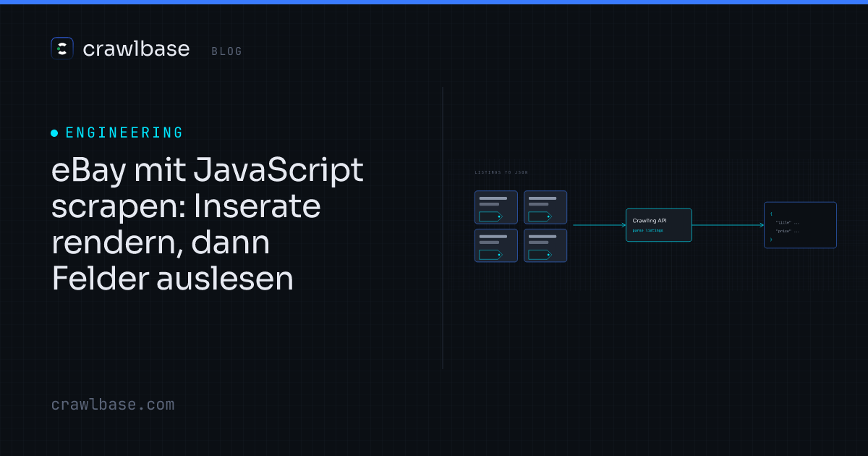Click the "price" line in JSON output

[x=787, y=231]
